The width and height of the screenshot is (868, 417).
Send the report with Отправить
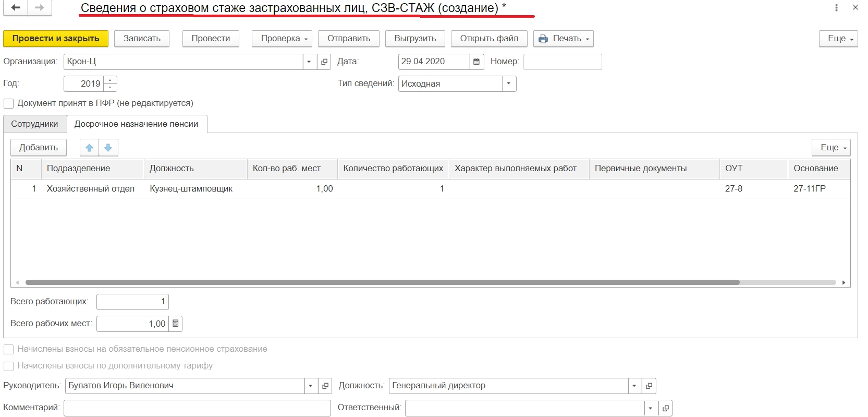349,39
